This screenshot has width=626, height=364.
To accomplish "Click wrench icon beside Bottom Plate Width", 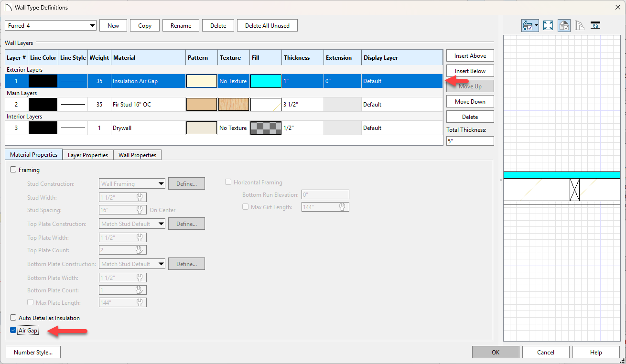I will click(140, 278).
